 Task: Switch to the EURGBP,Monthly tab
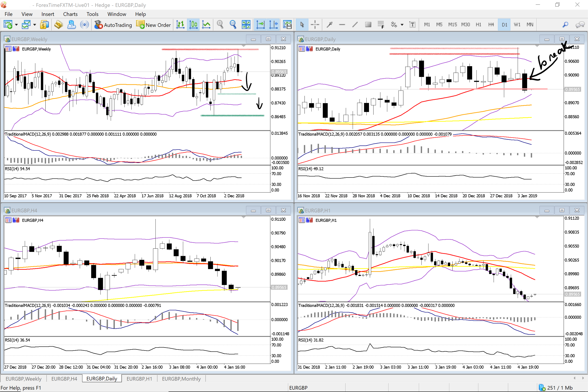click(x=181, y=378)
